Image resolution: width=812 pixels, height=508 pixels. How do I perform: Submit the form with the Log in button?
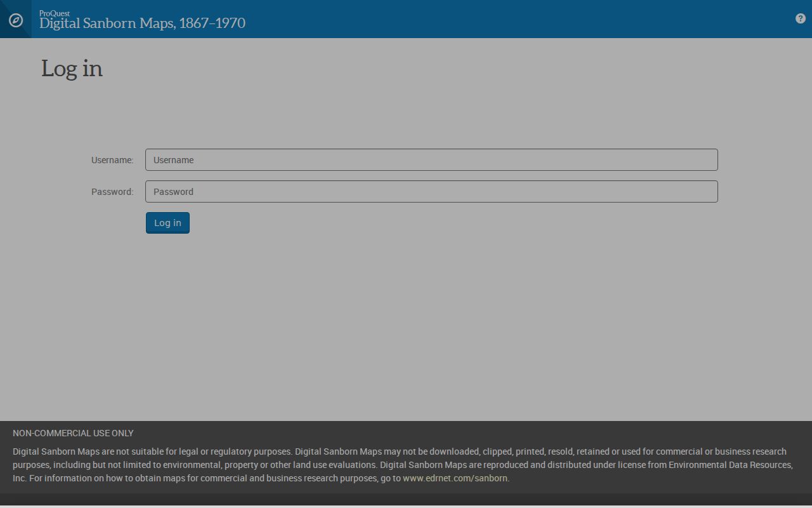pos(167,223)
